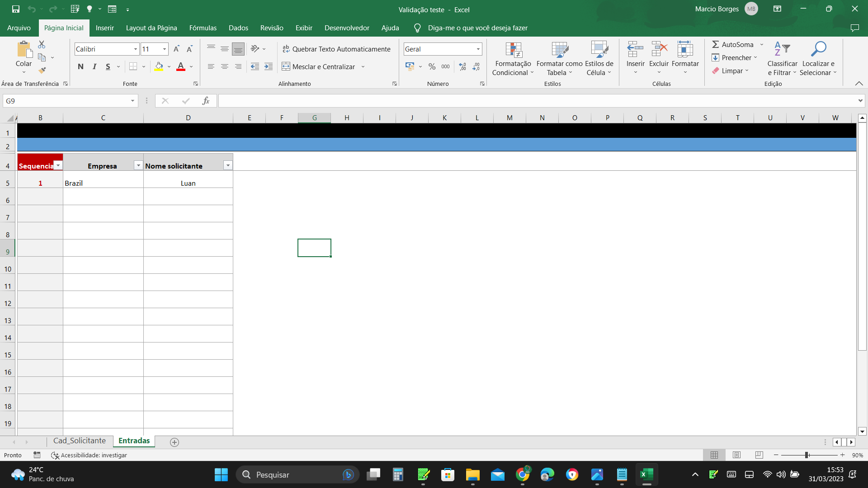868x488 pixels.
Task: Add a new sheet with plus icon
Action: pos(175,442)
